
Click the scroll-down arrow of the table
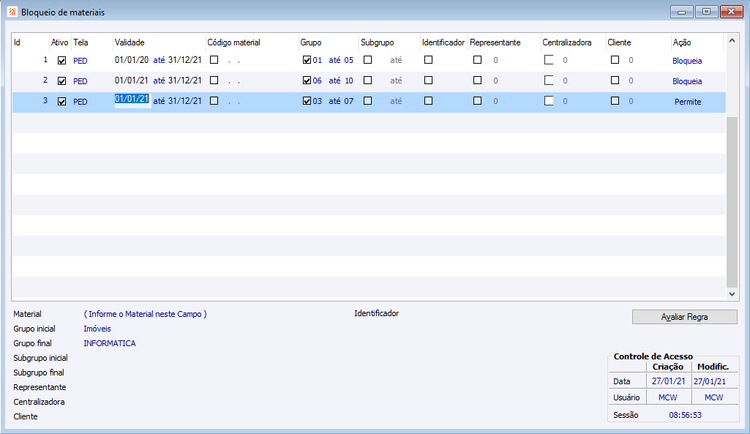(x=732, y=294)
